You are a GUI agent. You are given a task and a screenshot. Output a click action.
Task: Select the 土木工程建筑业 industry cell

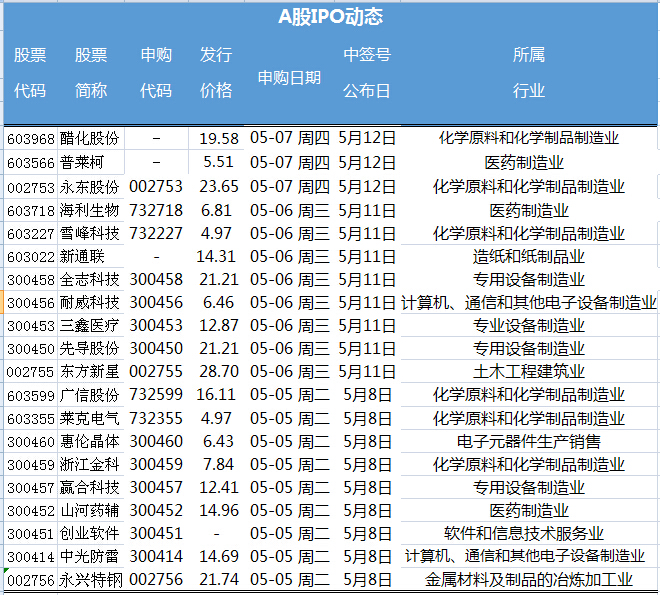tap(529, 372)
